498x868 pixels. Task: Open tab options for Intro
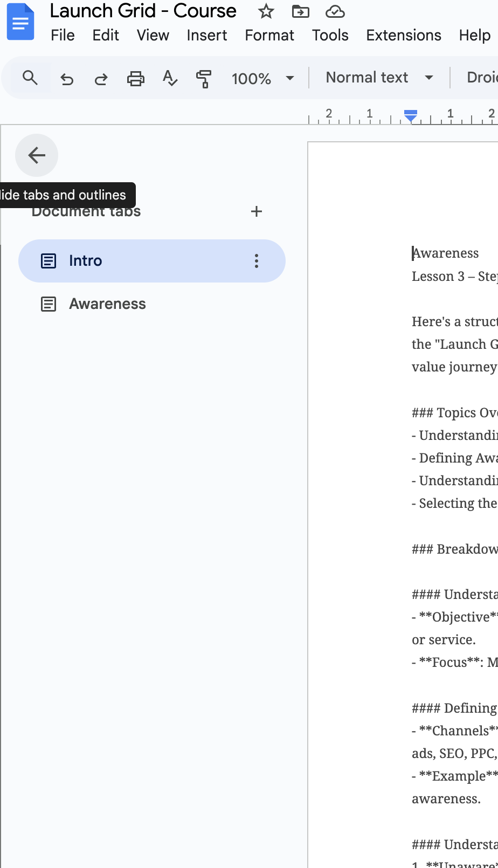257,261
